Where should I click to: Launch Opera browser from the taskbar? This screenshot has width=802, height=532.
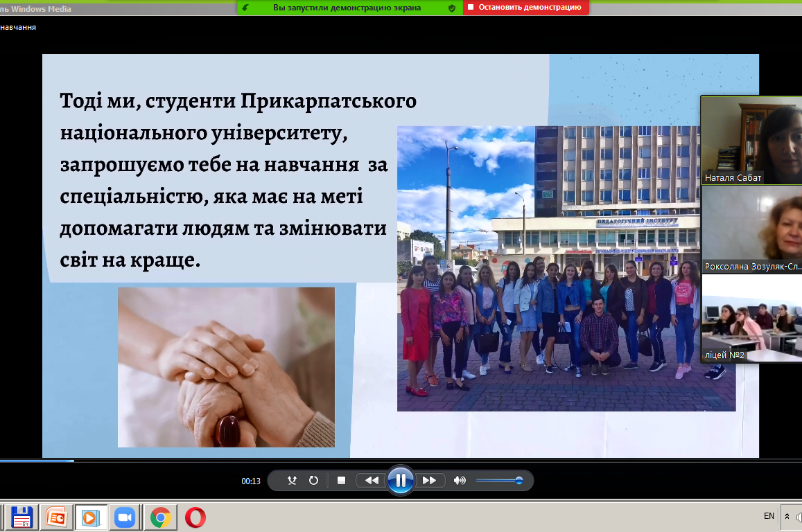195,517
